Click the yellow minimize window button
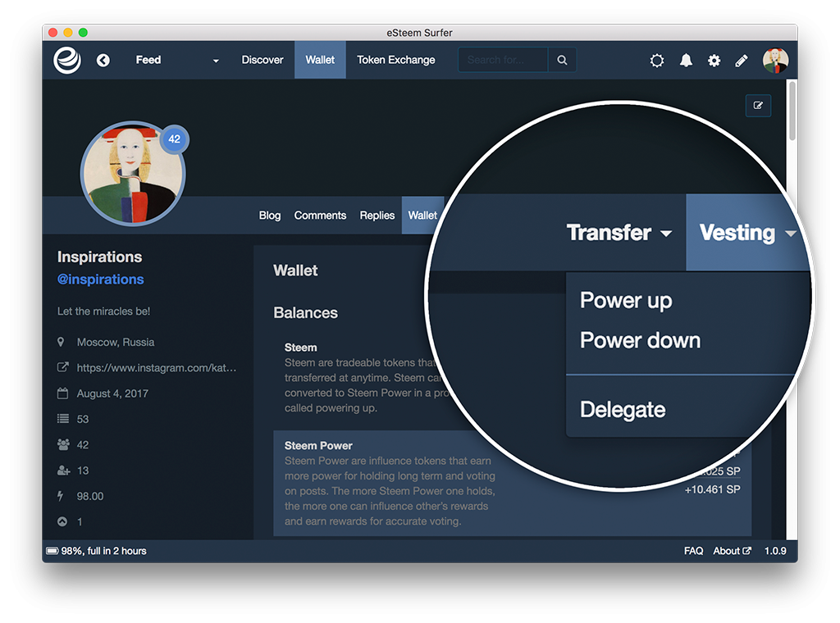840x623 pixels. 68,33
